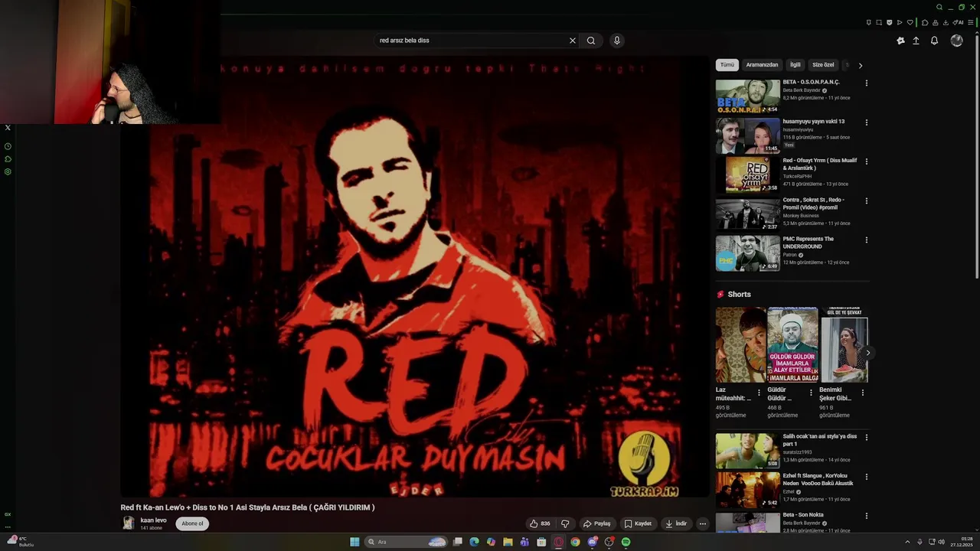Viewport: 980px width, 551px height.
Task: Open Ezhel ft Slangue video title
Action: [818, 479]
